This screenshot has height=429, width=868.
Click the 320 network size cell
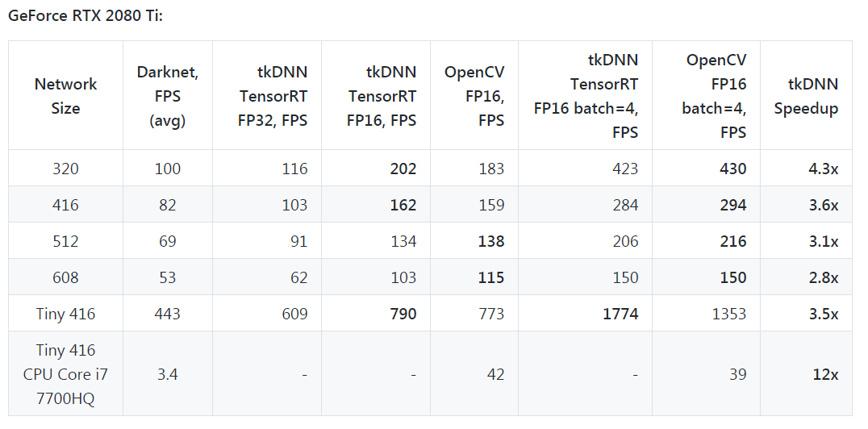coord(65,169)
